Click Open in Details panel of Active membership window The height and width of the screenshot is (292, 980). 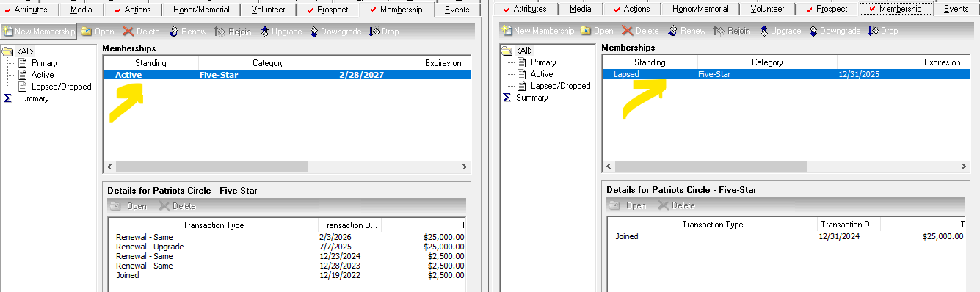pyautogui.click(x=128, y=206)
